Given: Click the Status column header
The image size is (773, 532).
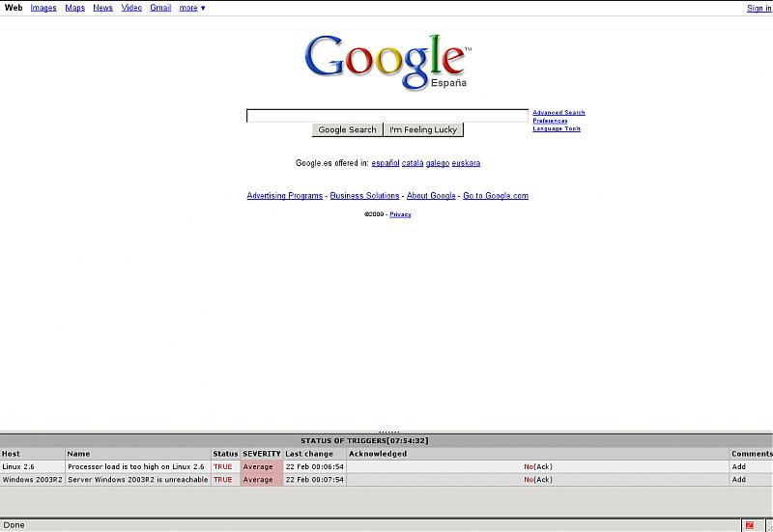Looking at the screenshot, I should coord(225,454).
